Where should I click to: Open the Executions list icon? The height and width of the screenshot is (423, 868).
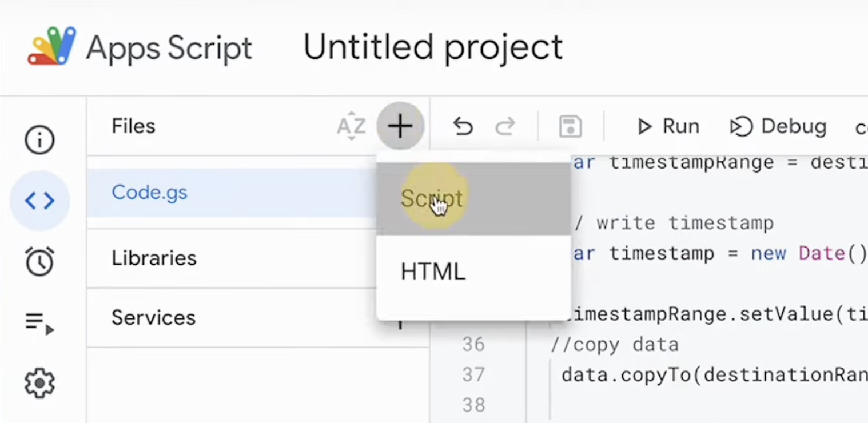[39, 323]
